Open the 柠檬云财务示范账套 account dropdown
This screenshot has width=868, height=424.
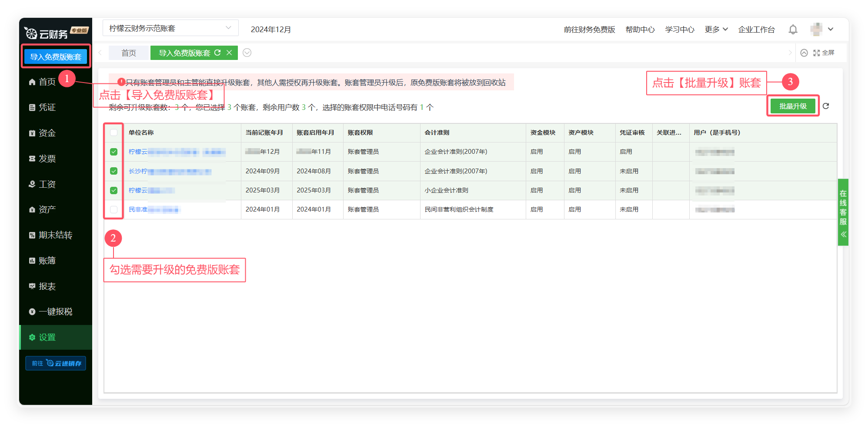coord(170,28)
